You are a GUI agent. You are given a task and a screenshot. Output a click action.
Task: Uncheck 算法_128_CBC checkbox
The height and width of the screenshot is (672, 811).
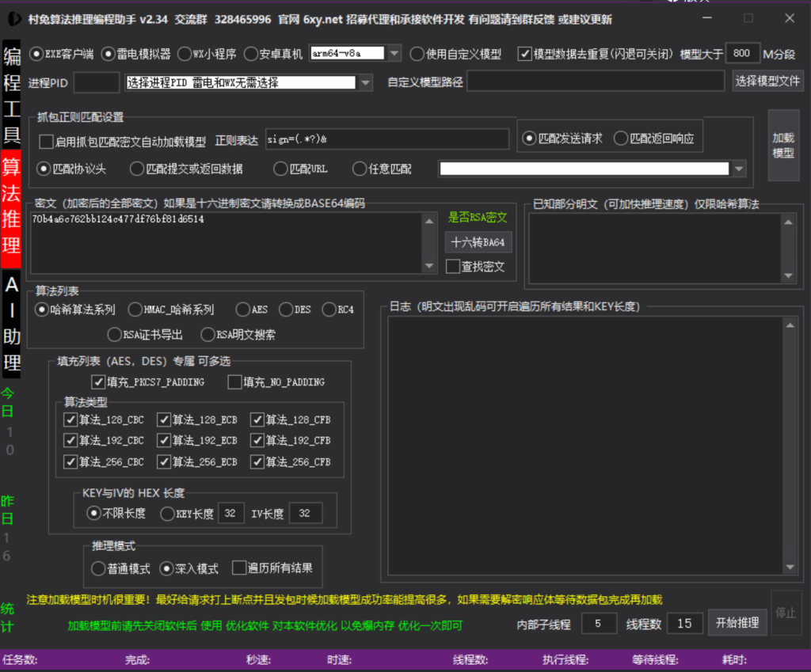click(70, 420)
